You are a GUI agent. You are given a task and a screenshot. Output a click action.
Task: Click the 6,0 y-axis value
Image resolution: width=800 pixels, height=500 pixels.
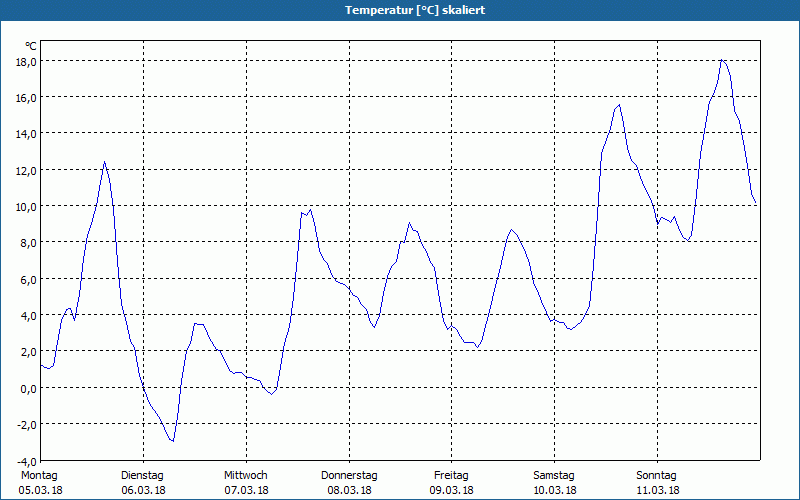[x=29, y=280]
